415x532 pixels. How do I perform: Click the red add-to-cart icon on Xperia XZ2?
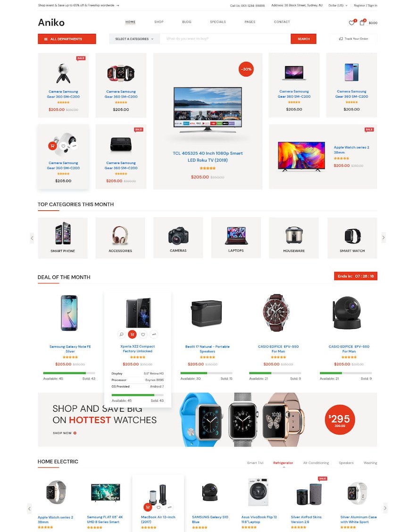(x=132, y=334)
